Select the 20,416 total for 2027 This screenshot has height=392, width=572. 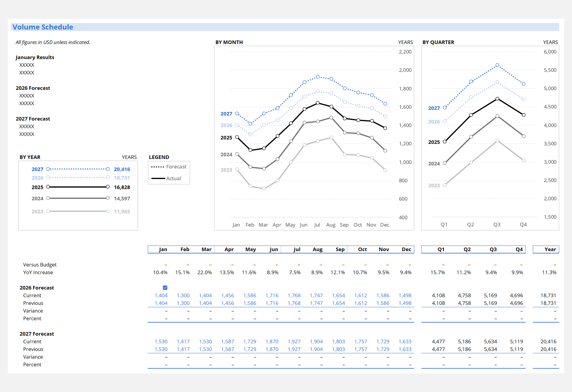tap(122, 169)
